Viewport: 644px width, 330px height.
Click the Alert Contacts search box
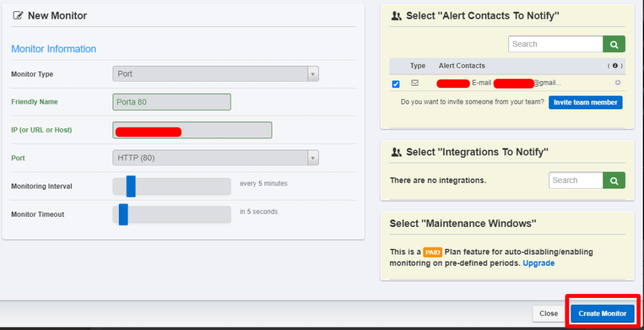555,44
